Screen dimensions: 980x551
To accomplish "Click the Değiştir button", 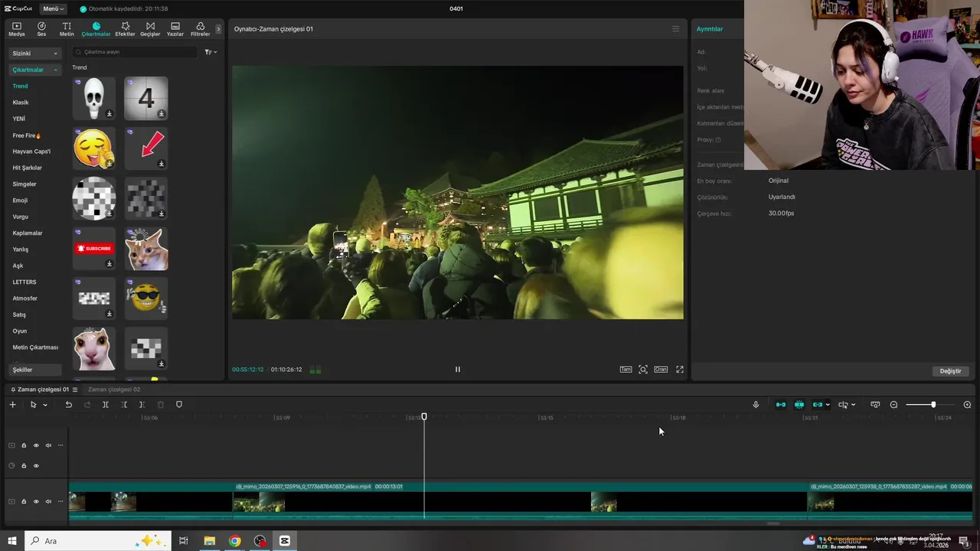I will tap(950, 371).
